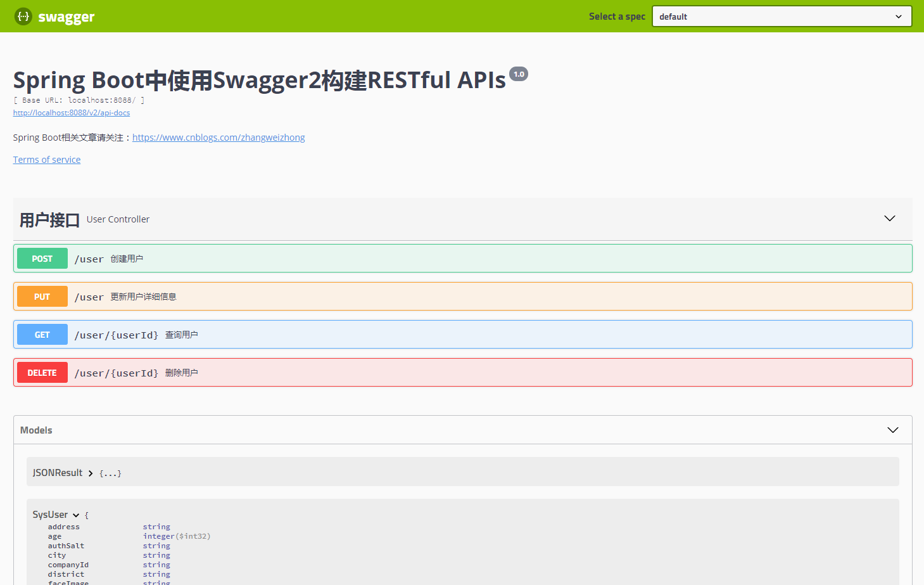Image resolution: width=924 pixels, height=585 pixels.
Task: Click the companyId property name
Action: [x=68, y=565]
